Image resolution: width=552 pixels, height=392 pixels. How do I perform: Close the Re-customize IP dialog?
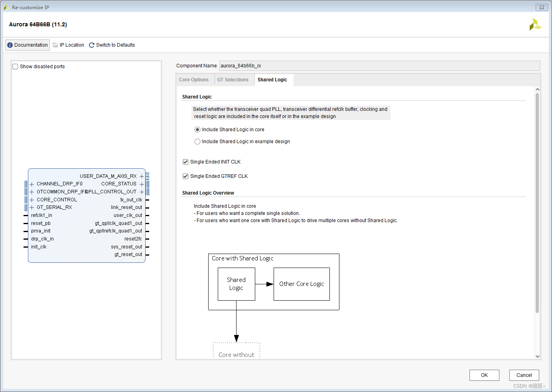[x=541, y=7]
